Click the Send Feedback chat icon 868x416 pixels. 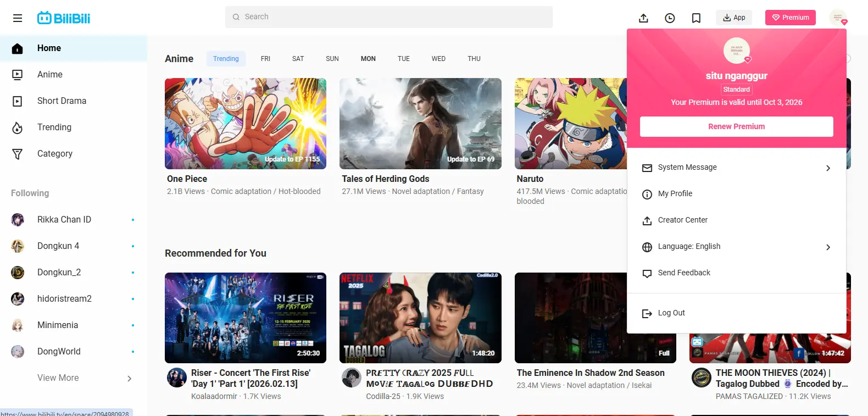tap(647, 273)
